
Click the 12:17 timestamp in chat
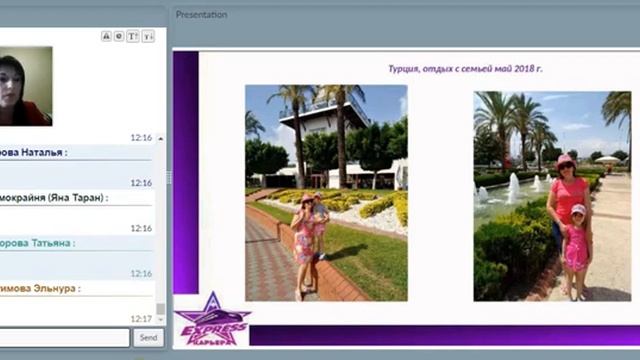coord(141,319)
